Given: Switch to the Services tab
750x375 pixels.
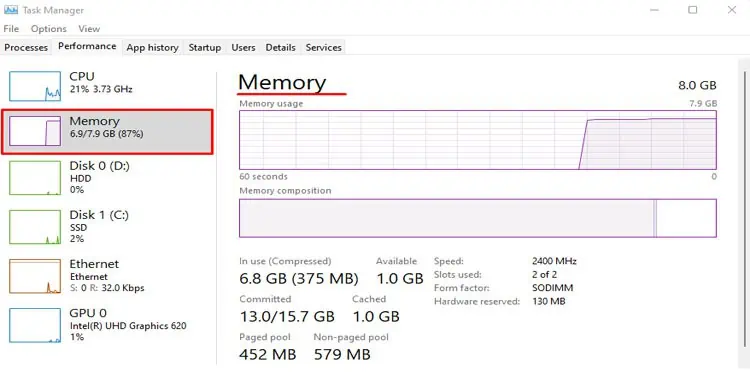Looking at the screenshot, I should click(323, 48).
